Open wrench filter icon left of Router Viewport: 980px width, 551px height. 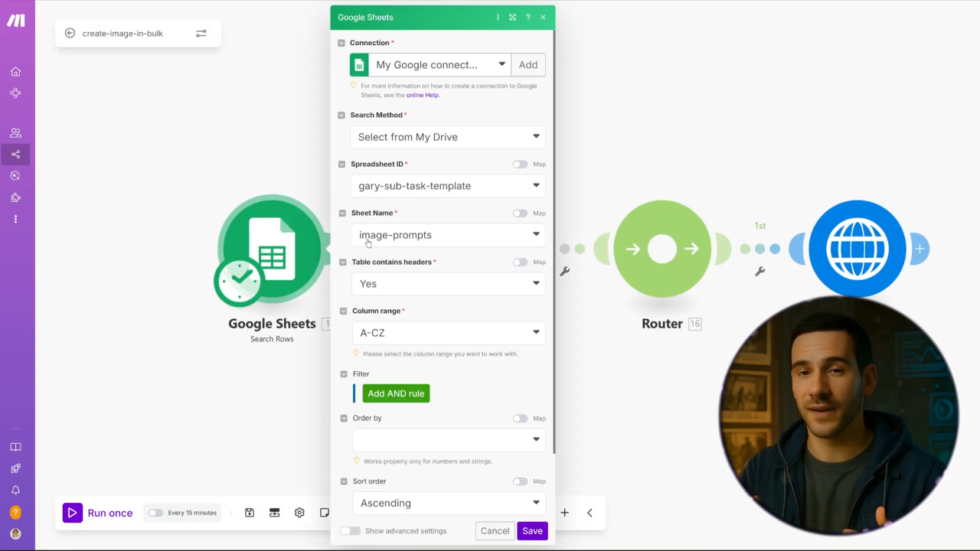(565, 271)
